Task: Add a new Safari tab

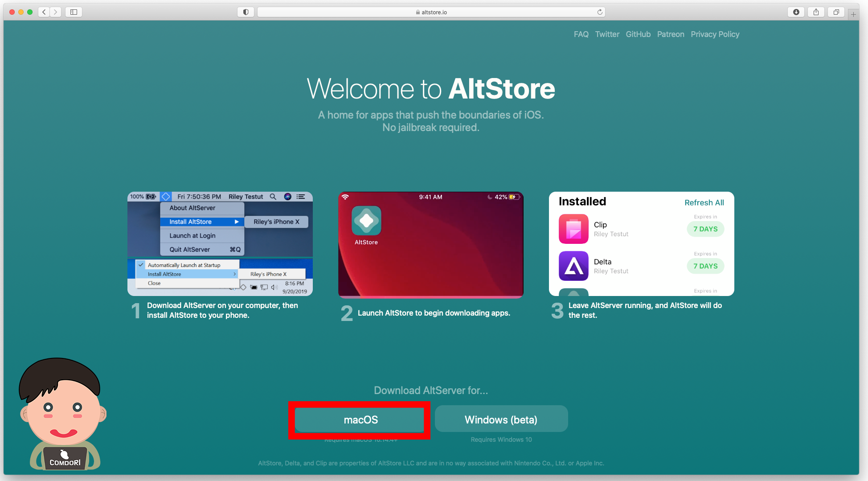Action: point(853,14)
